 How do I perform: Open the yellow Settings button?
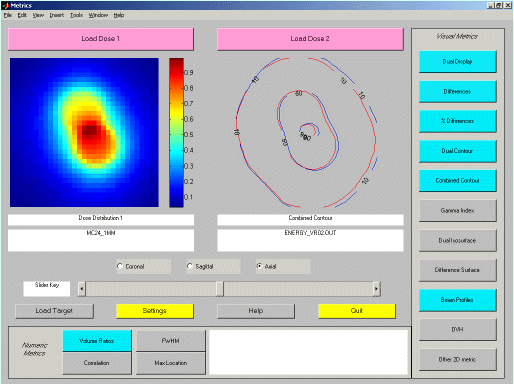click(155, 311)
